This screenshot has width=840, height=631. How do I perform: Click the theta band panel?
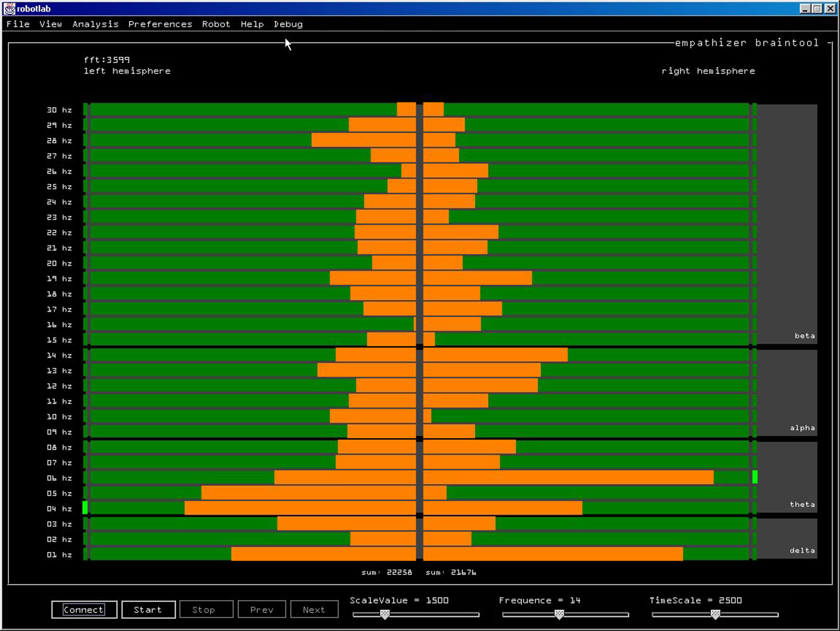(x=787, y=477)
